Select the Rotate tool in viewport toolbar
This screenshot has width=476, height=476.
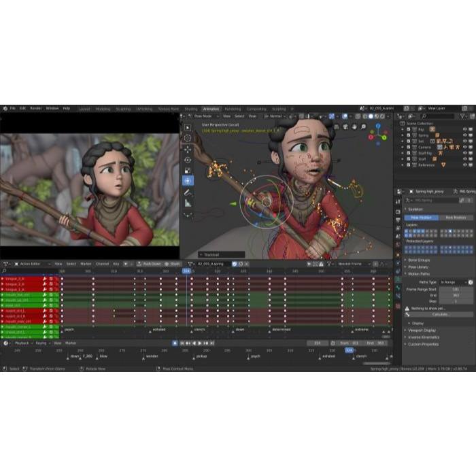[188, 159]
